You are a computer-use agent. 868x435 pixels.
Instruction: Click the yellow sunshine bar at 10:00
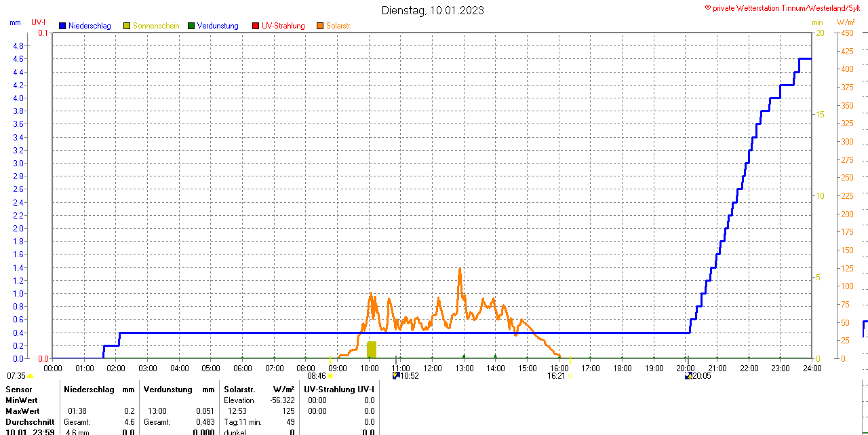[x=371, y=349]
